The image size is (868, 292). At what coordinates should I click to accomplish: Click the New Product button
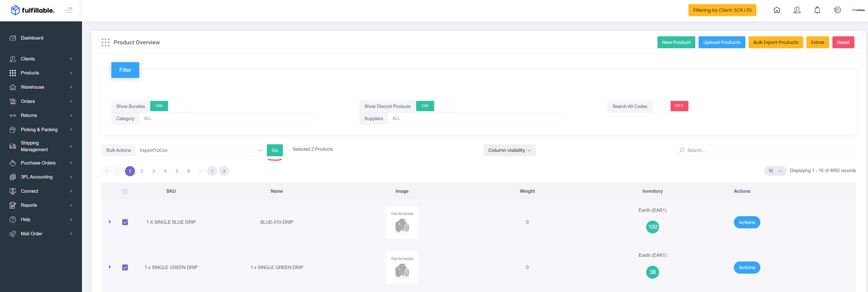click(676, 43)
